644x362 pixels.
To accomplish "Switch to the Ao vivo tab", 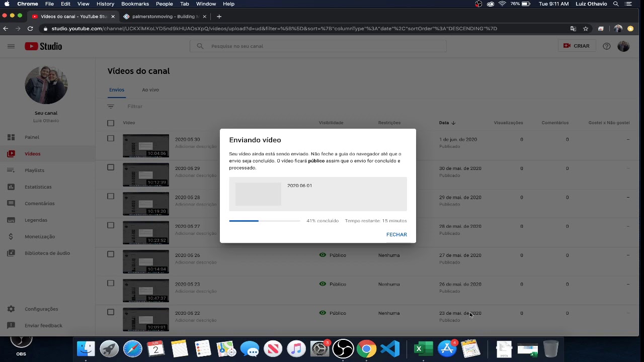I will click(x=150, y=90).
